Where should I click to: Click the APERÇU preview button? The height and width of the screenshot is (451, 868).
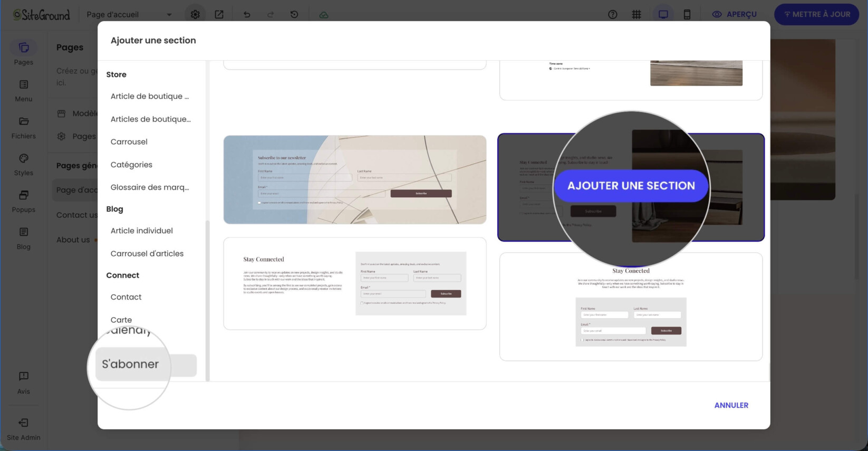pyautogui.click(x=734, y=14)
